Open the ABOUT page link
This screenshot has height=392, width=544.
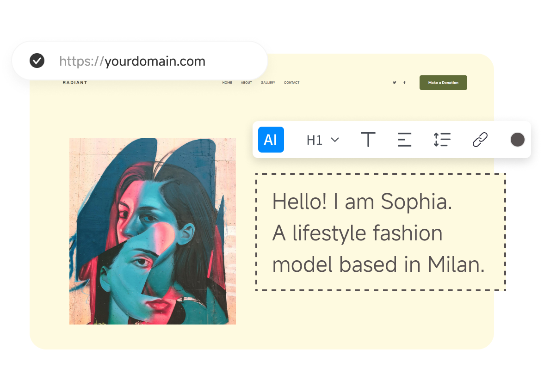(246, 83)
